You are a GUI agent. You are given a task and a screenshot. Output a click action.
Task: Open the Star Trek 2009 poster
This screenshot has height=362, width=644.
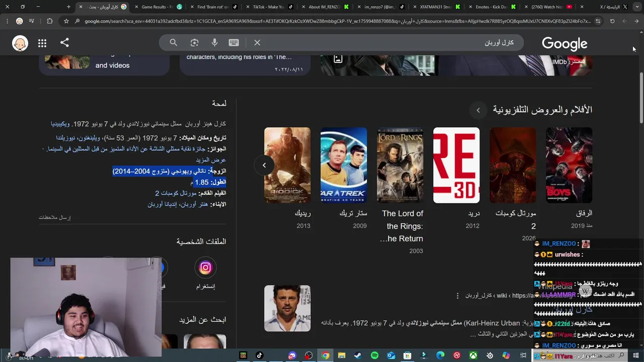coord(344,165)
